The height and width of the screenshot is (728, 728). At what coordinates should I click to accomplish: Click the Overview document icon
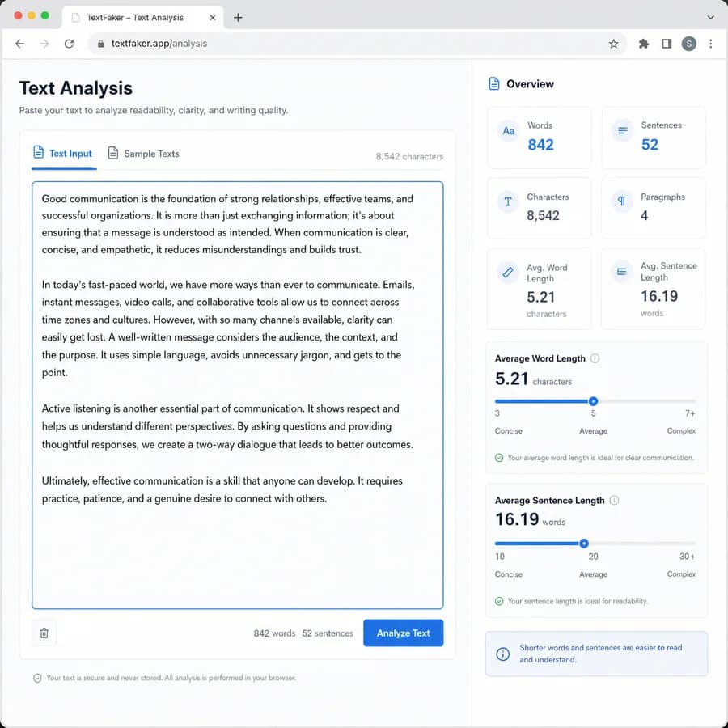(494, 84)
